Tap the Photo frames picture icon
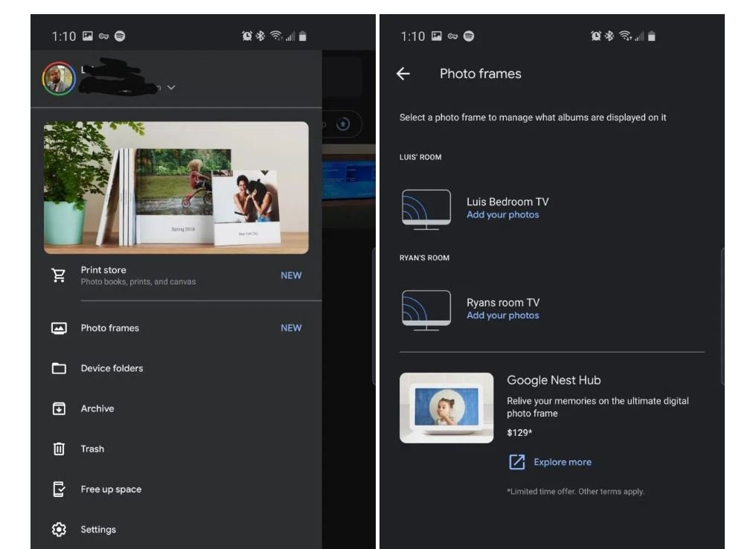Screen dimensions: 756x549 59,328
